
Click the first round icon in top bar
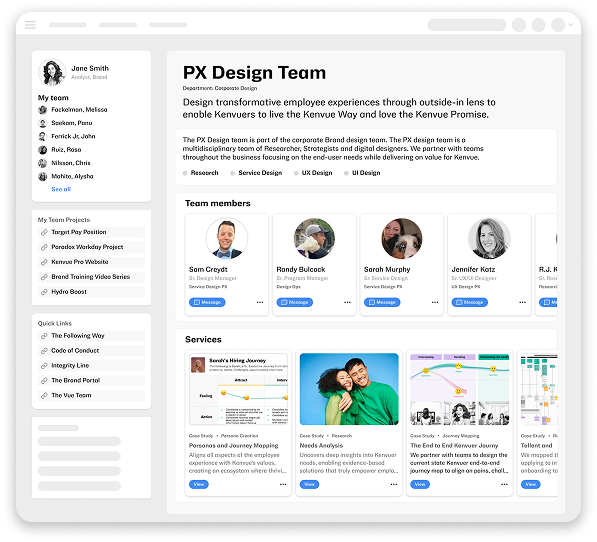click(x=519, y=25)
